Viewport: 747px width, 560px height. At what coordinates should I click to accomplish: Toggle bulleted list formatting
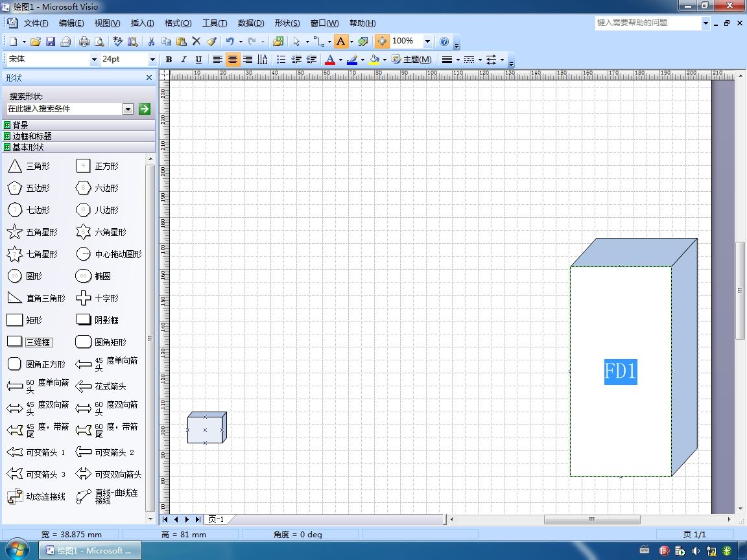click(x=281, y=60)
